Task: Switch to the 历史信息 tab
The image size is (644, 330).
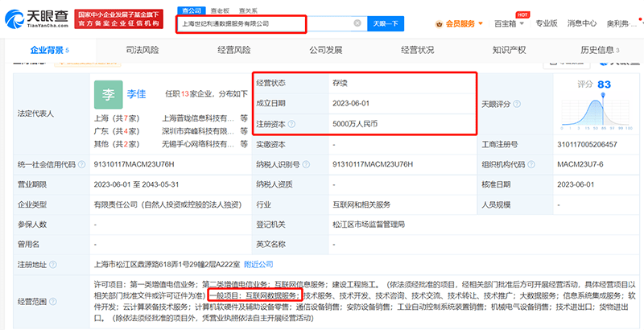Action: [600, 51]
